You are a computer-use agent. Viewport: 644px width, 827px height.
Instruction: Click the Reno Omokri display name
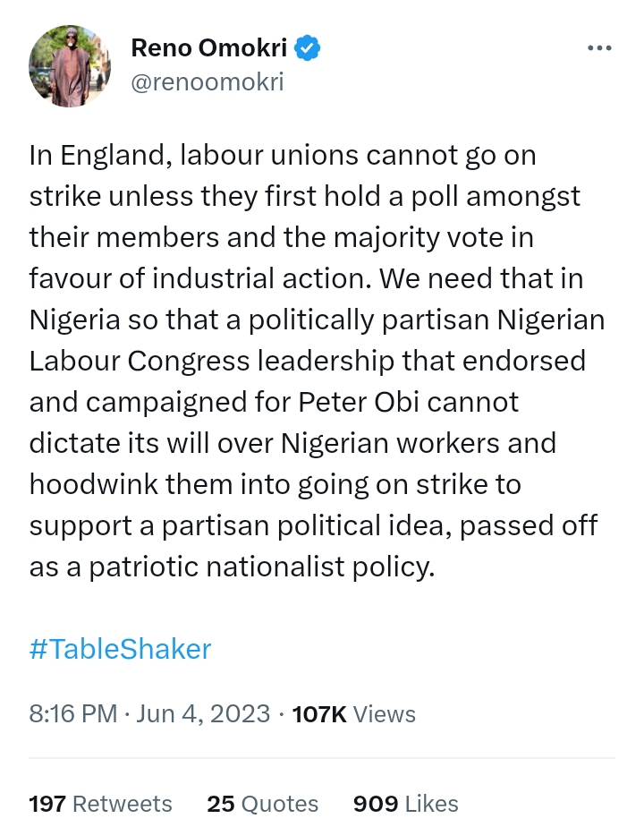[211, 48]
